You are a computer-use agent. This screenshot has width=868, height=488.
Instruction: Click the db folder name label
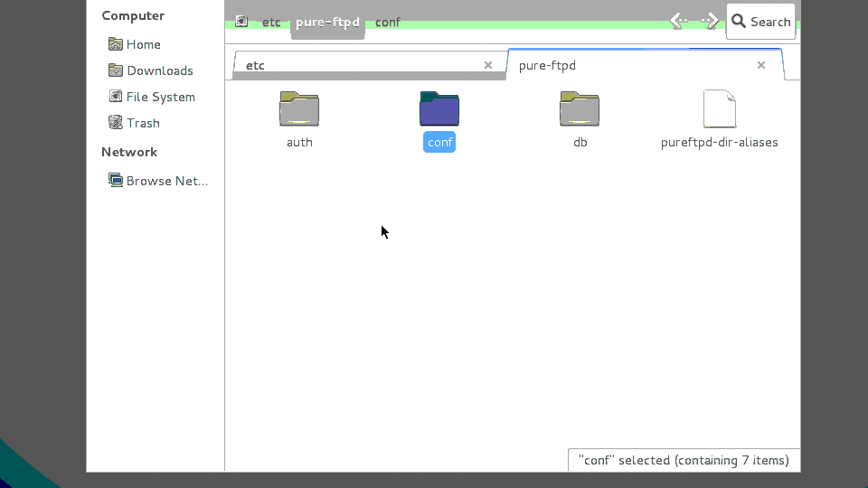tap(580, 142)
